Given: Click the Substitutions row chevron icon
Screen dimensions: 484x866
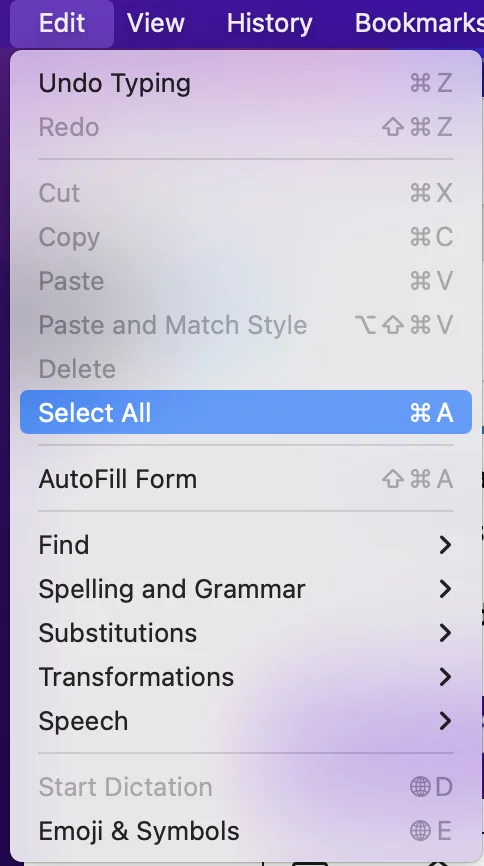Looking at the screenshot, I should 445,633.
